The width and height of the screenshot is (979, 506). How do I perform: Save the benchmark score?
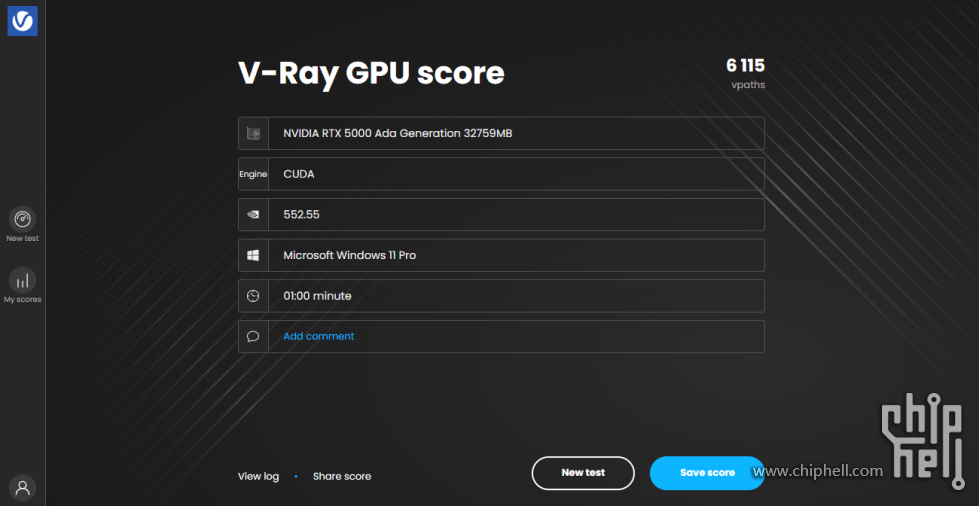click(707, 473)
